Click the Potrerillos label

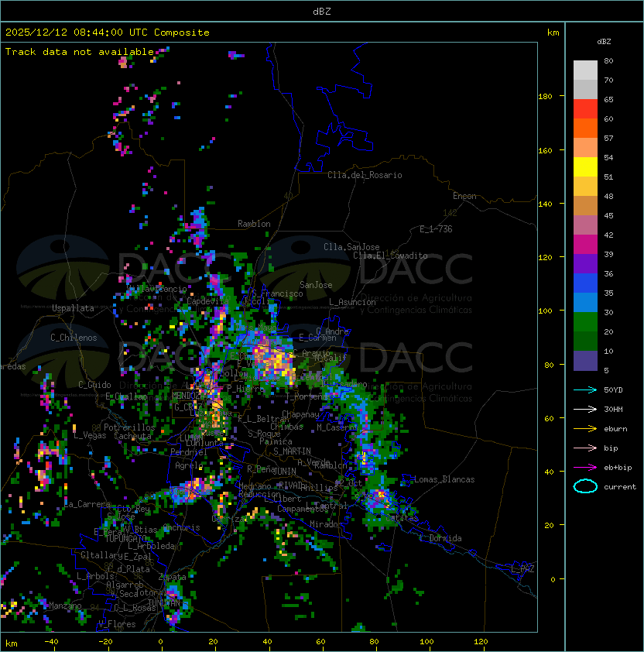(x=129, y=427)
